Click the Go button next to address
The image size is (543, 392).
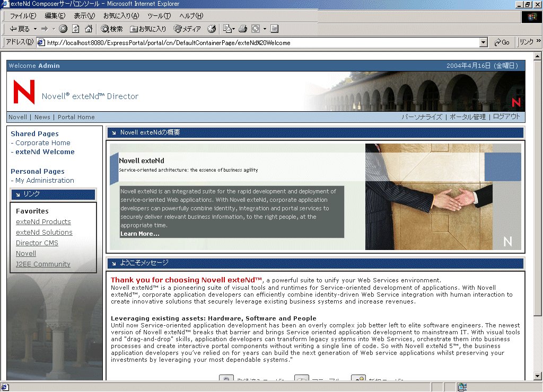502,42
